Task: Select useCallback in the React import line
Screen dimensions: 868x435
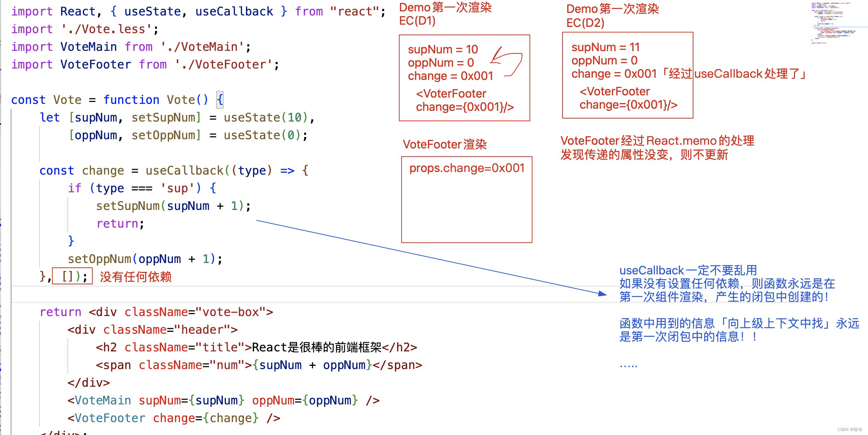Action: pyautogui.click(x=234, y=11)
